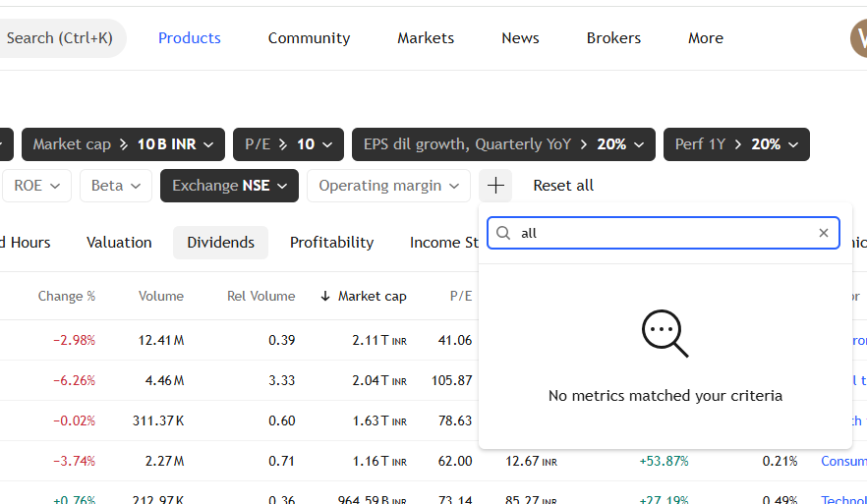Click the Market cap sort arrow
This screenshot has width=867, height=504.
[325, 296]
